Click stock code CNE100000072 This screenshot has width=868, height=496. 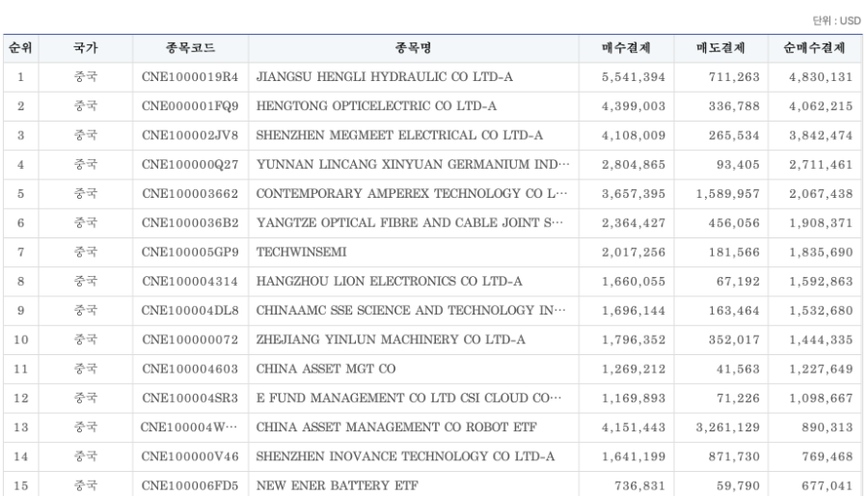[190, 340]
